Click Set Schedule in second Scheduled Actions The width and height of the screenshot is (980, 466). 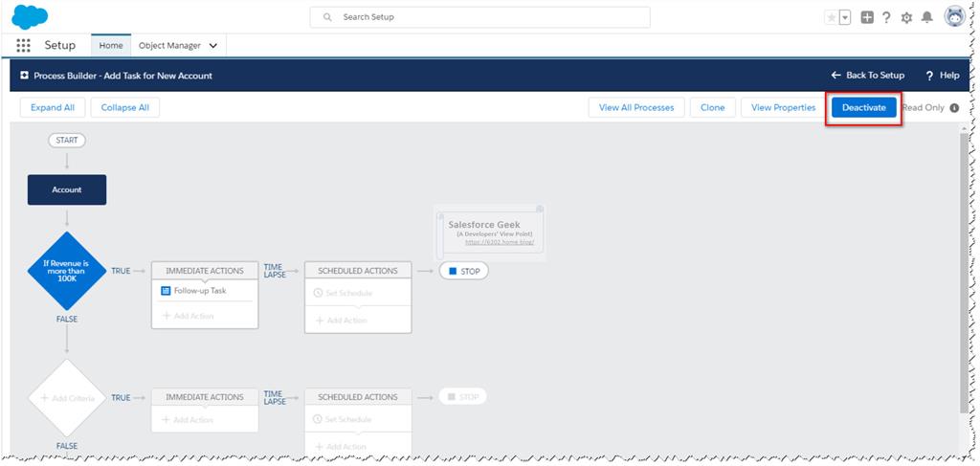tap(343, 419)
